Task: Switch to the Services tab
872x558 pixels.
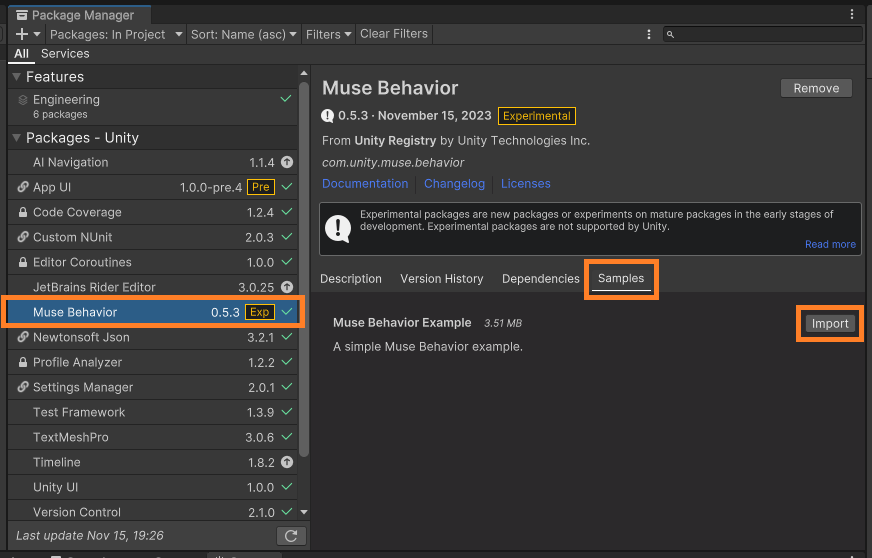Action: [65, 54]
